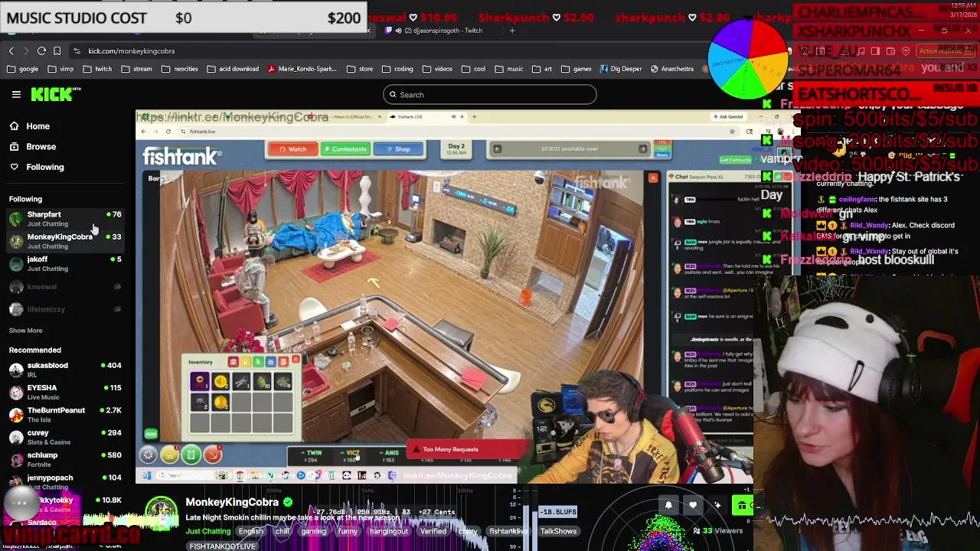This screenshot has height=551, width=980.
Task: Open Sharpfart channel from Following list
Action: coord(65,219)
